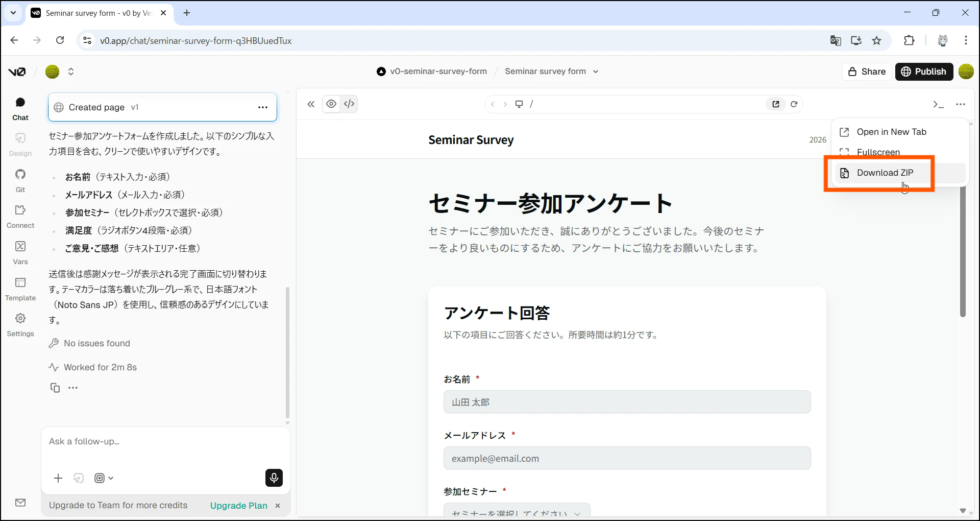Copy the chat response
980x521 pixels.
tap(55, 388)
